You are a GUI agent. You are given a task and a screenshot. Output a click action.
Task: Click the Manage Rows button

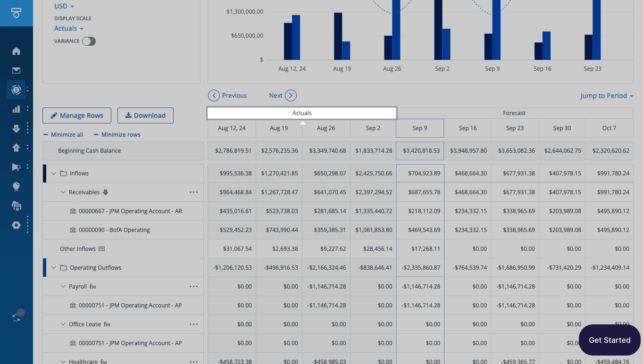[76, 116]
